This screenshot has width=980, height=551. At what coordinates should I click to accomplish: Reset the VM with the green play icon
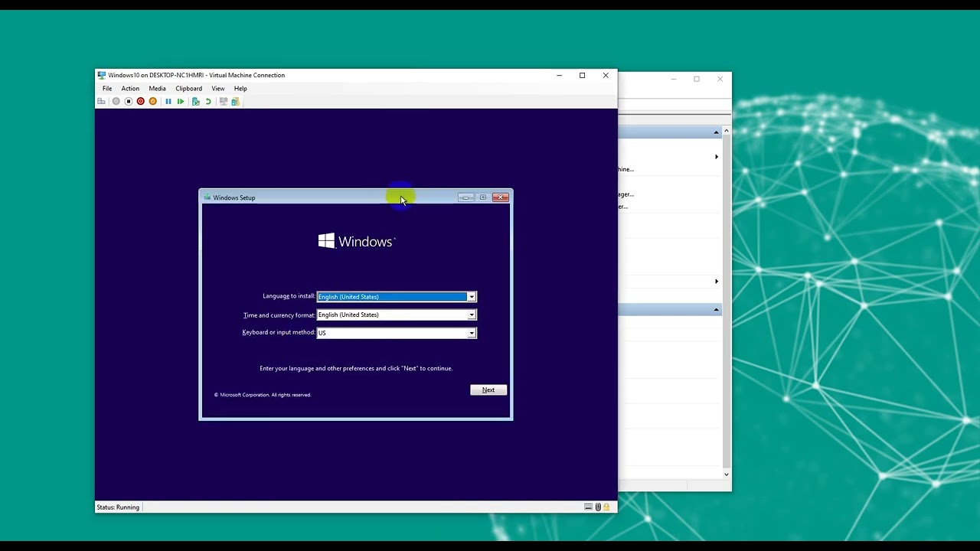tap(181, 101)
